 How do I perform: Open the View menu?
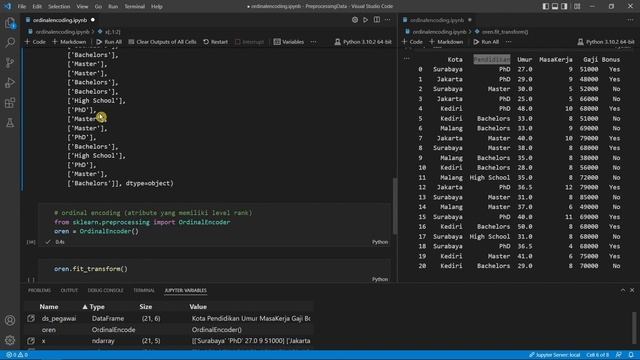click(82, 7)
